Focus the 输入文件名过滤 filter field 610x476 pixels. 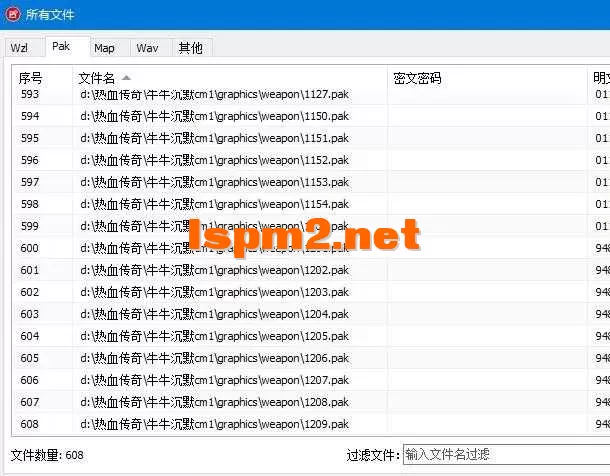pos(507,454)
